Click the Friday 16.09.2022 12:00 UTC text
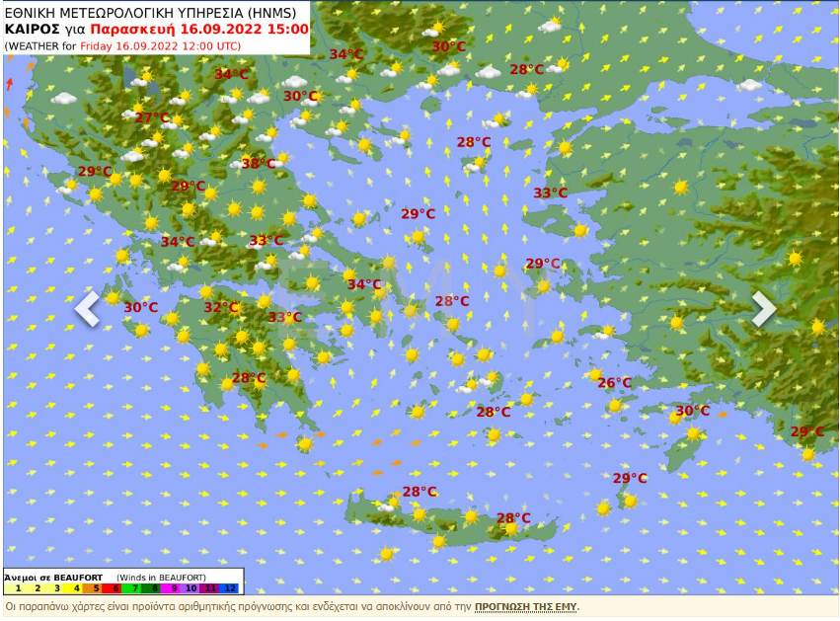Image resolution: width=840 pixels, height=621 pixels. pos(158,46)
